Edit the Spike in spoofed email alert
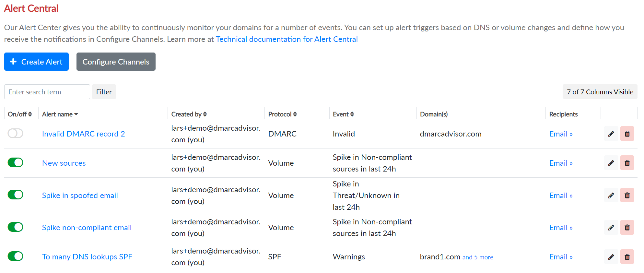Screen dimensions: 644x273 click(611, 196)
